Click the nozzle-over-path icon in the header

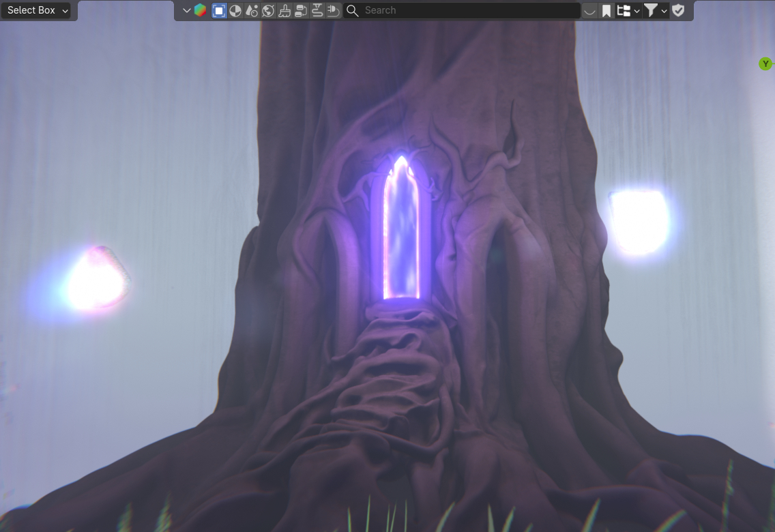[317, 10]
